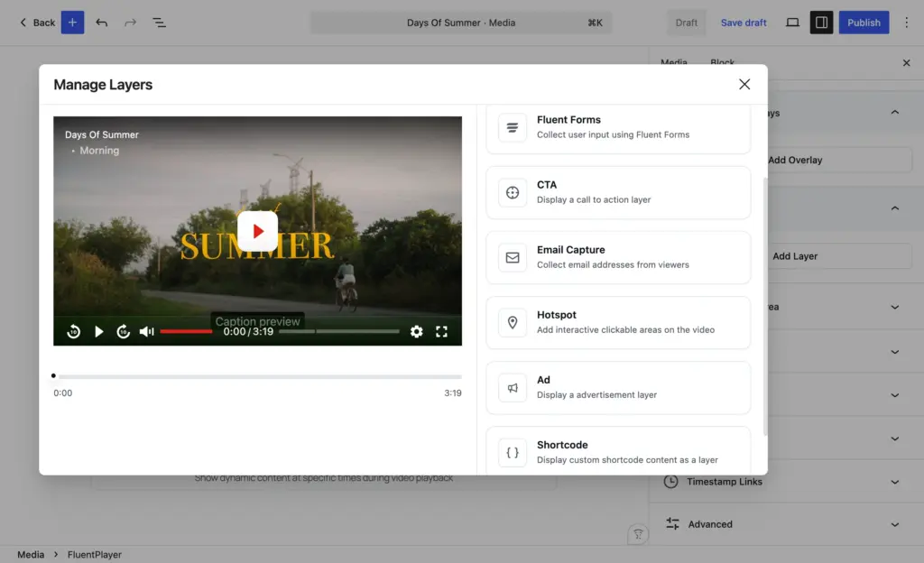Adjust the red volume slider
The width and height of the screenshot is (924, 563).
186,331
